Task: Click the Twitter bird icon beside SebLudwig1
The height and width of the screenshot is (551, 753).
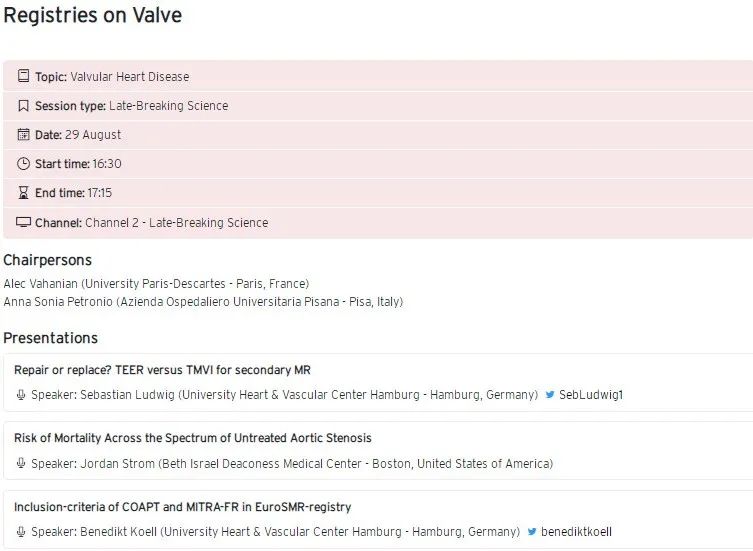Action: (x=550, y=395)
